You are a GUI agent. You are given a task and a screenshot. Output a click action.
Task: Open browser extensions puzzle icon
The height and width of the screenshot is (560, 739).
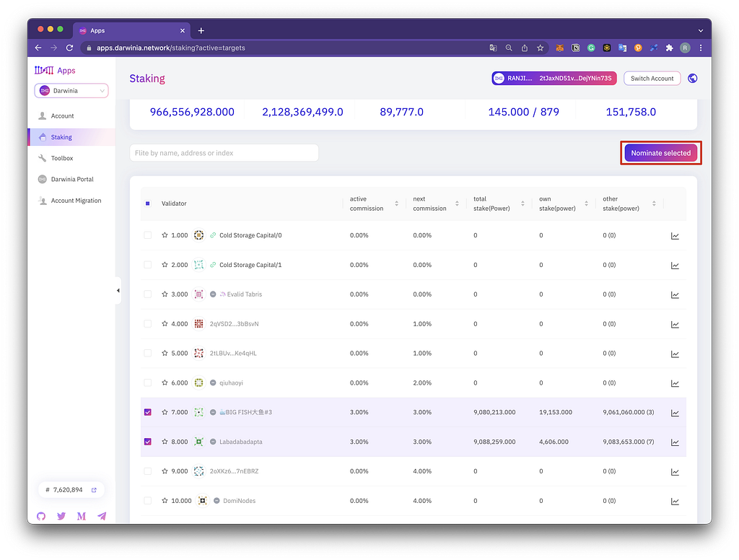click(x=669, y=48)
